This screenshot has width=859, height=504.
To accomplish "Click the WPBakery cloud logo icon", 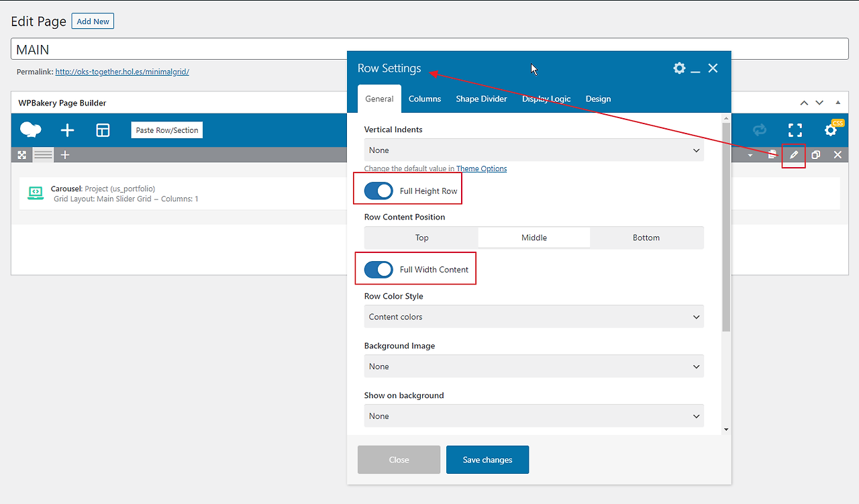I will point(31,130).
